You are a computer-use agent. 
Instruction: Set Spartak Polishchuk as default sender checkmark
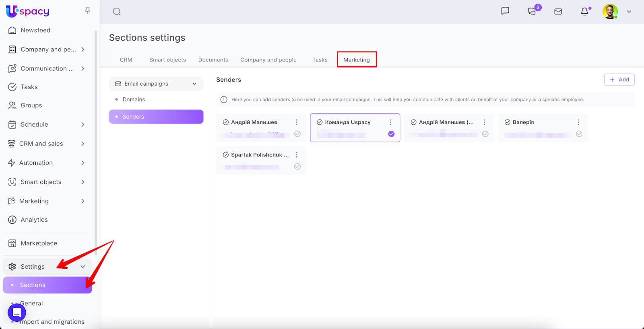pos(297,167)
